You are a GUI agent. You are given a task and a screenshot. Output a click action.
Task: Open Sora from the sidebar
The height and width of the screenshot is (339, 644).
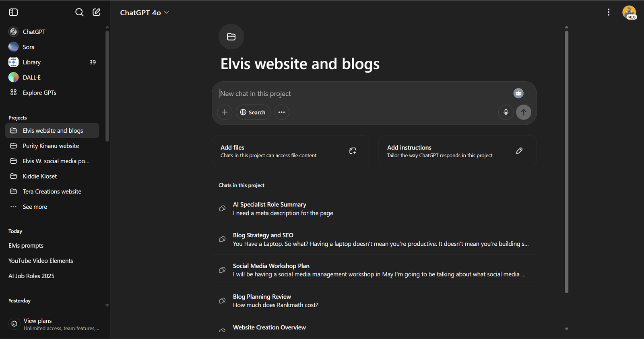click(x=52, y=47)
